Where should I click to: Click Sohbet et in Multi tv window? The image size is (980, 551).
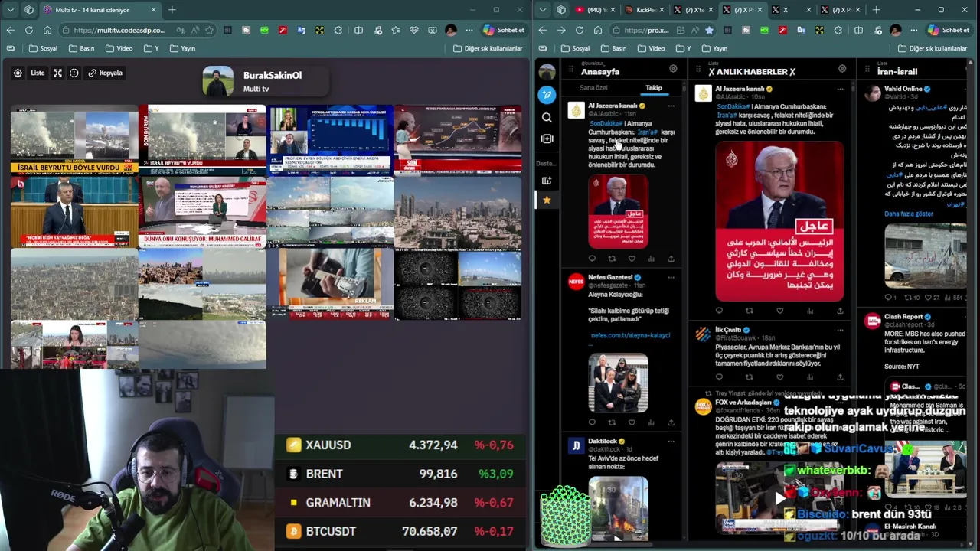(504, 30)
